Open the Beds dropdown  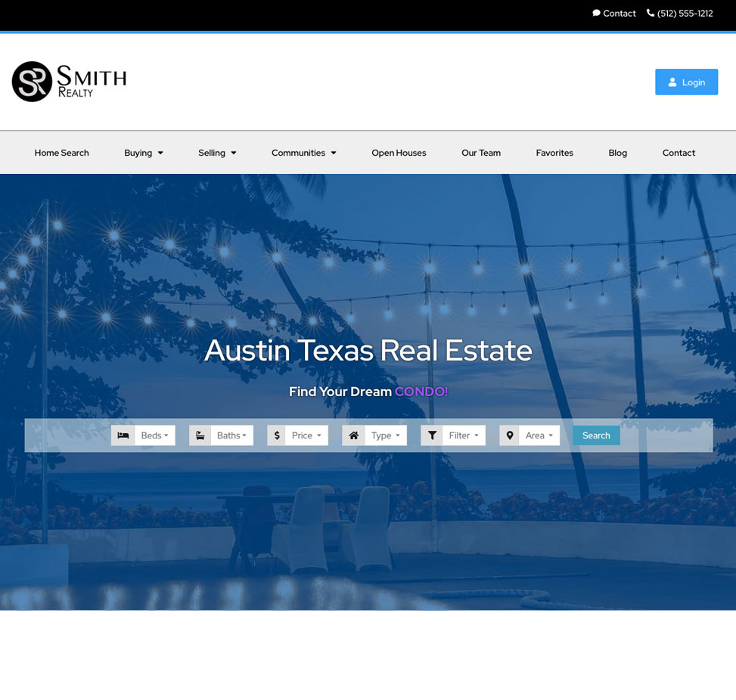tap(155, 435)
